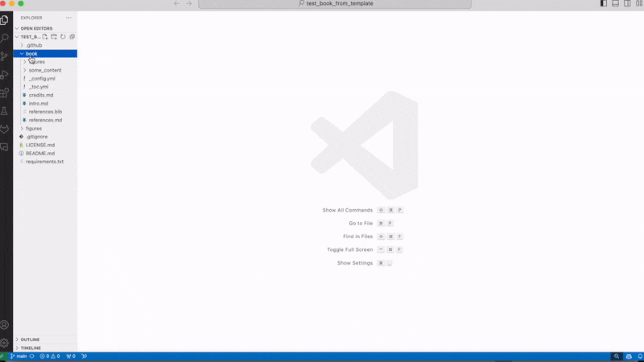Open requirements.txt file
The height and width of the screenshot is (362, 644).
coord(45,162)
